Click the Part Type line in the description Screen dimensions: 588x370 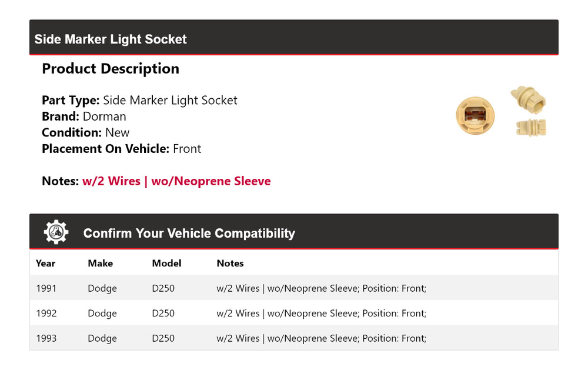pyautogui.click(x=139, y=101)
